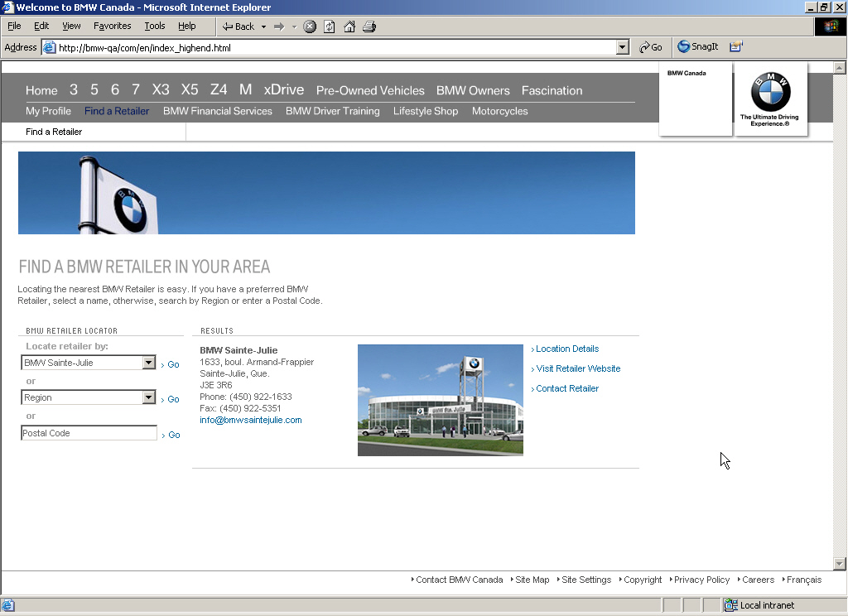Image resolution: width=848 pixels, height=616 pixels.
Task: Open the Tools menu
Action: [155, 26]
